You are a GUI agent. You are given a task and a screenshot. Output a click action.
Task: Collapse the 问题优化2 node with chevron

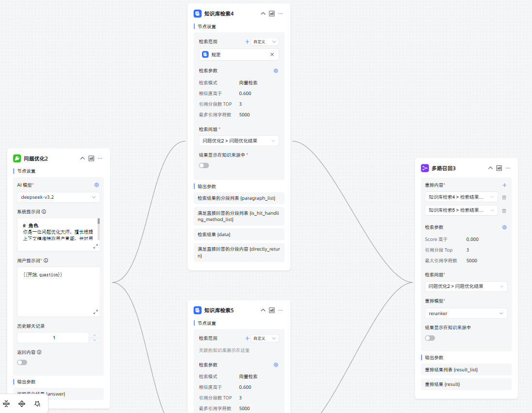[x=82, y=159]
